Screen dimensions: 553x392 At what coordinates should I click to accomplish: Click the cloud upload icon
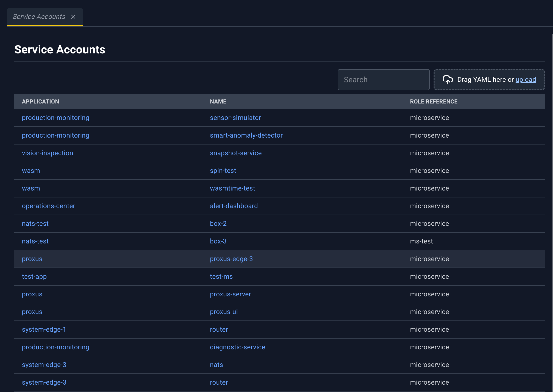(x=448, y=80)
